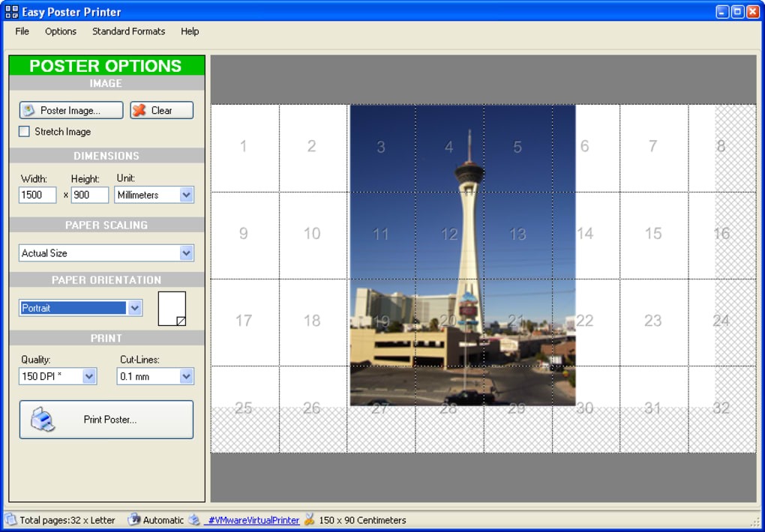
Task: Open the Cut-Lines 0.1 mm dropdown
Action: 186,376
